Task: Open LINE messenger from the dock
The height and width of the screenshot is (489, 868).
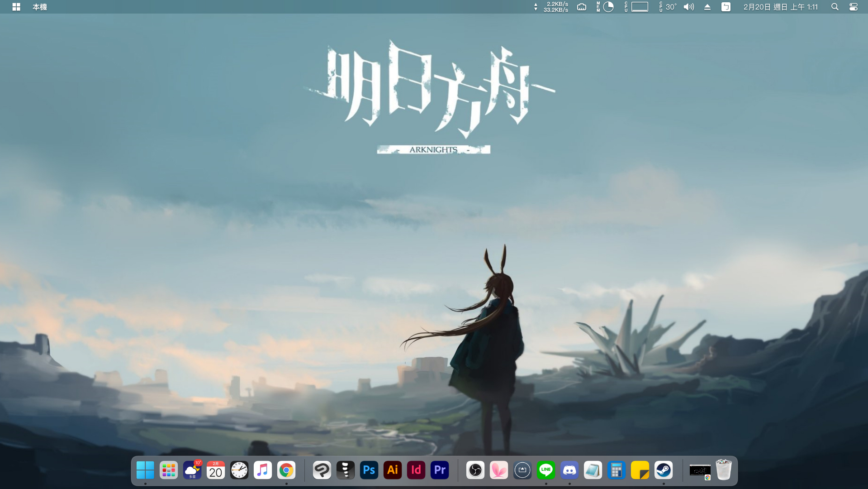Action: [x=546, y=470]
